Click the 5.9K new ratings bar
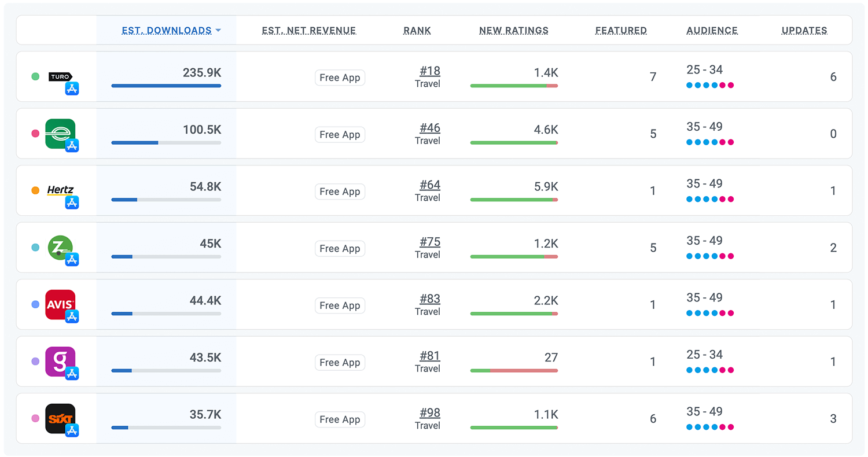Viewport: 868px width, 457px height. click(x=514, y=200)
